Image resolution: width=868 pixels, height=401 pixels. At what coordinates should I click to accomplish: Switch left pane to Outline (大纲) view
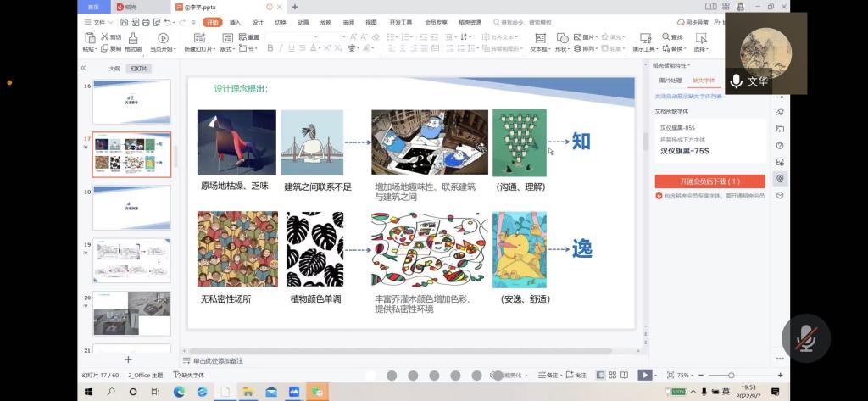[114, 68]
